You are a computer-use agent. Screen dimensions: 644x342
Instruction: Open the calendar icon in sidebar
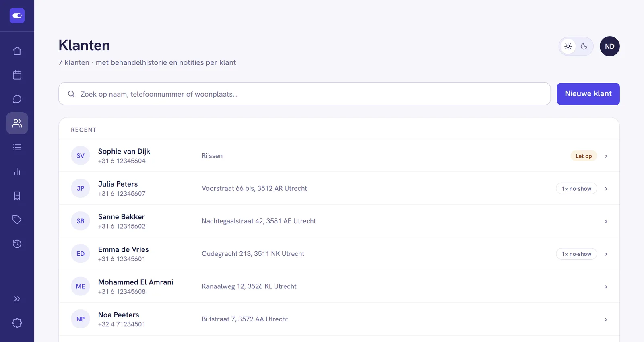[17, 75]
